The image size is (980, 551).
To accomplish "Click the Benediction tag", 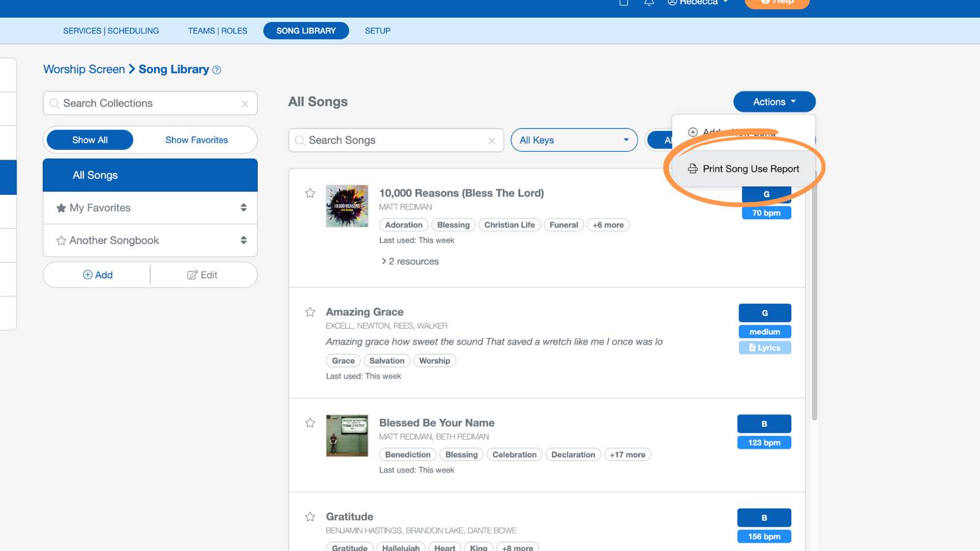I will click(x=408, y=455).
